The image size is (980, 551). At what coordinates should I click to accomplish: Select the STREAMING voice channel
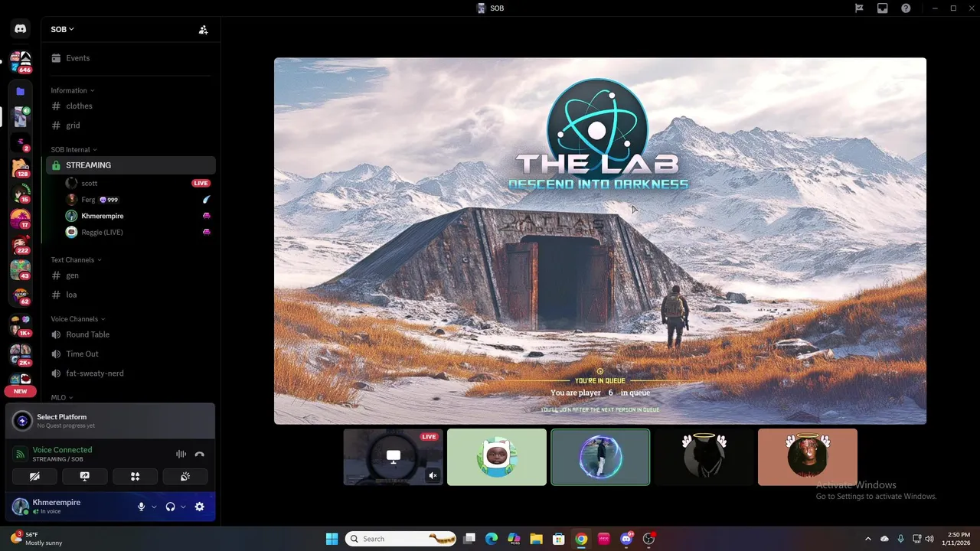[x=130, y=165]
